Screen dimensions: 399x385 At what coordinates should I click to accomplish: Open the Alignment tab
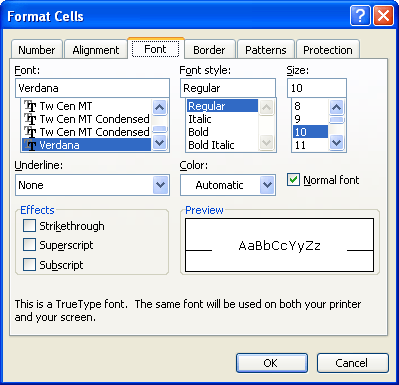pos(96,50)
